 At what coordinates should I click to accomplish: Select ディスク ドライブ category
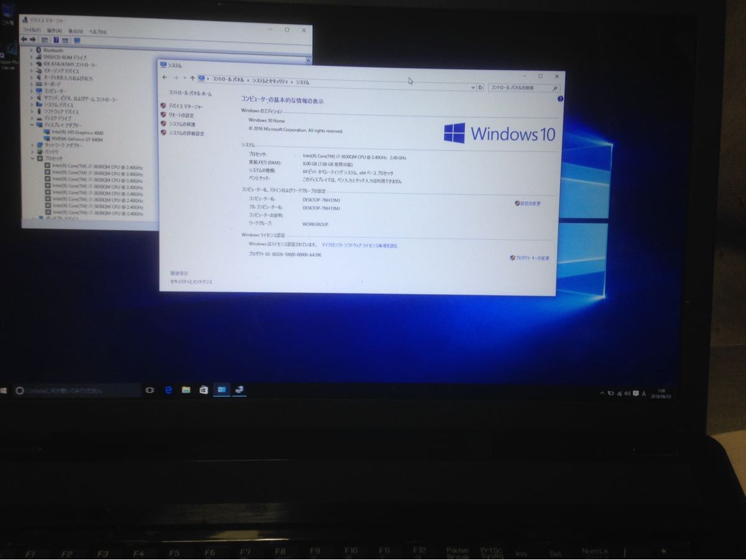(57, 118)
